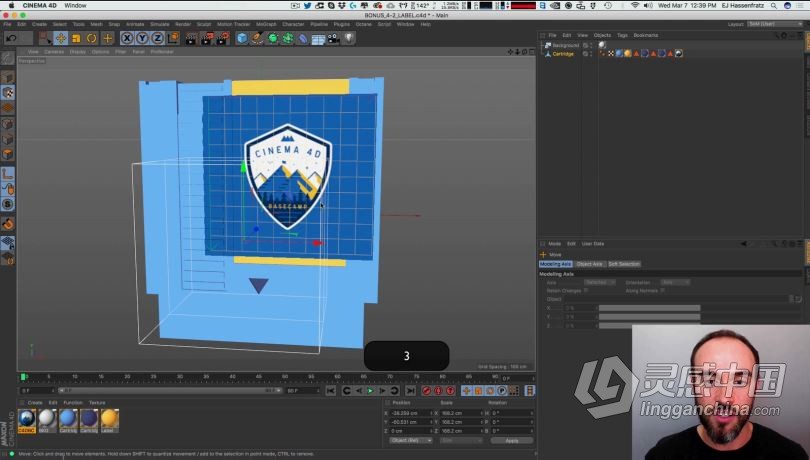This screenshot has height=460, width=810.
Task: Click the spline pen tool icon
Action: click(x=257, y=39)
